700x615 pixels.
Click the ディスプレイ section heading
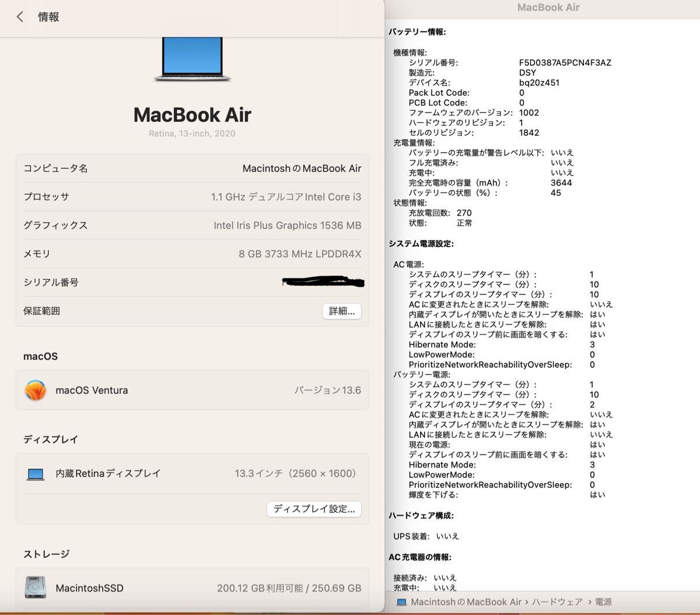[x=51, y=440]
